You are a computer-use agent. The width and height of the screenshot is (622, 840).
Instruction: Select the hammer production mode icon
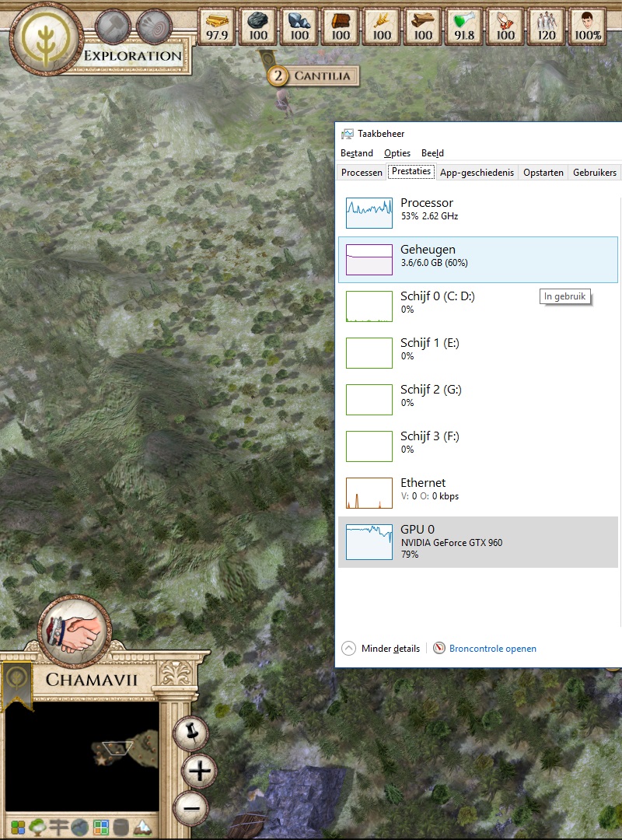click(x=113, y=26)
